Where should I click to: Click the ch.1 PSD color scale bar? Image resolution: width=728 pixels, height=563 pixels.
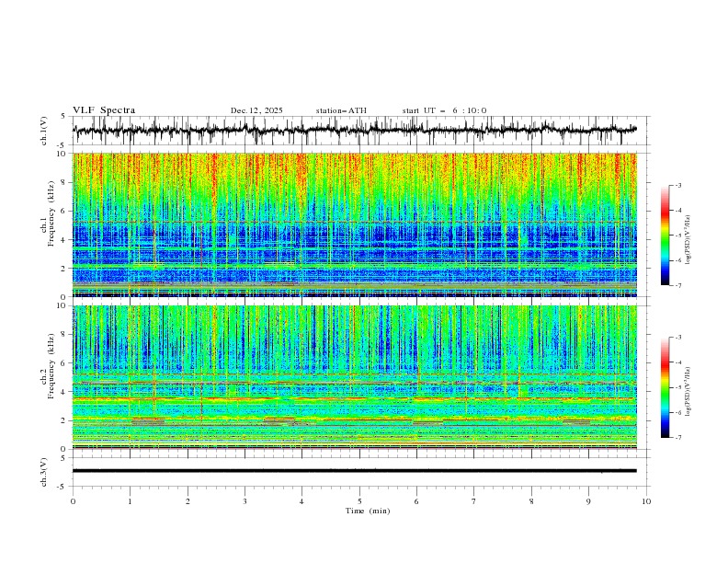pyautogui.click(x=665, y=236)
